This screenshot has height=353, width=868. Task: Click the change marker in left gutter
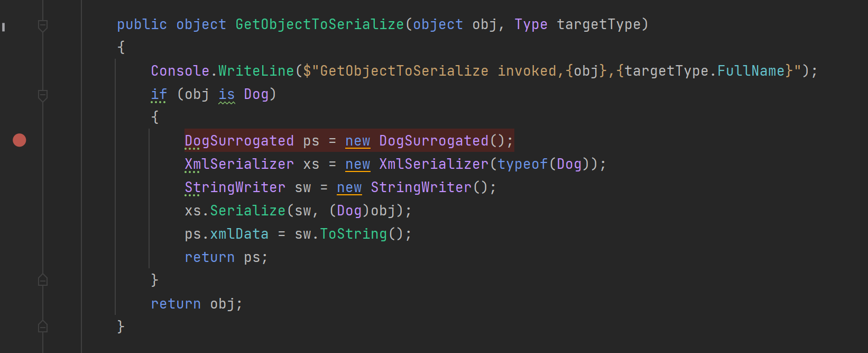pyautogui.click(x=4, y=26)
